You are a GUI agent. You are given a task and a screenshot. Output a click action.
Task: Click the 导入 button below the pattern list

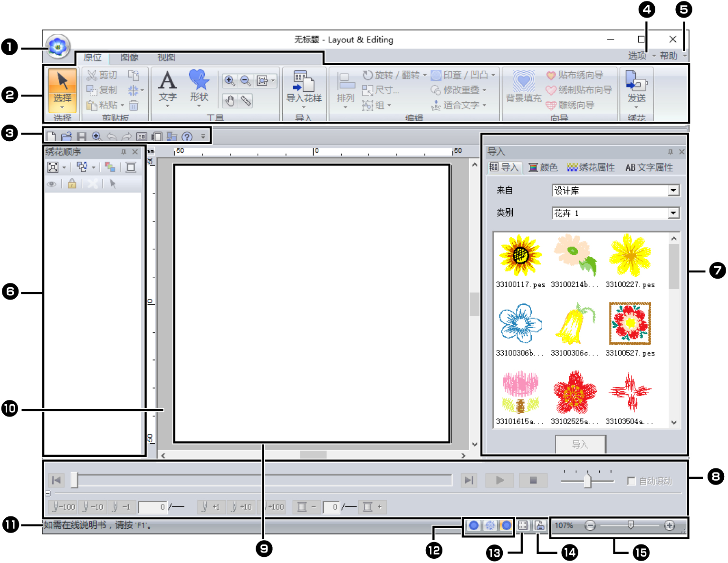[581, 444]
